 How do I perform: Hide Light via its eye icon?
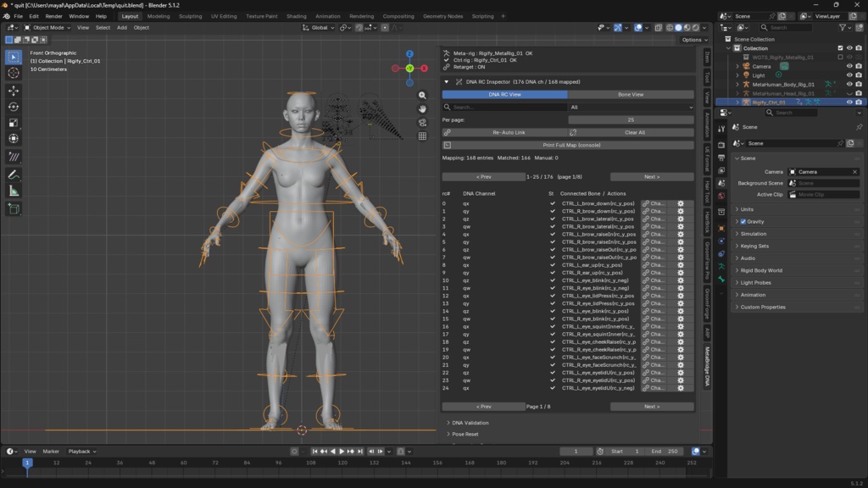(x=849, y=75)
